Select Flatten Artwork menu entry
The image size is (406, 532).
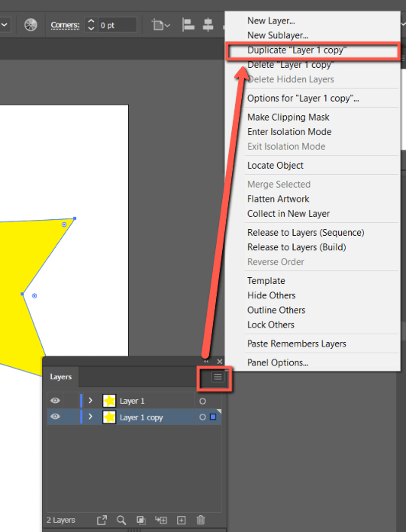tap(278, 198)
